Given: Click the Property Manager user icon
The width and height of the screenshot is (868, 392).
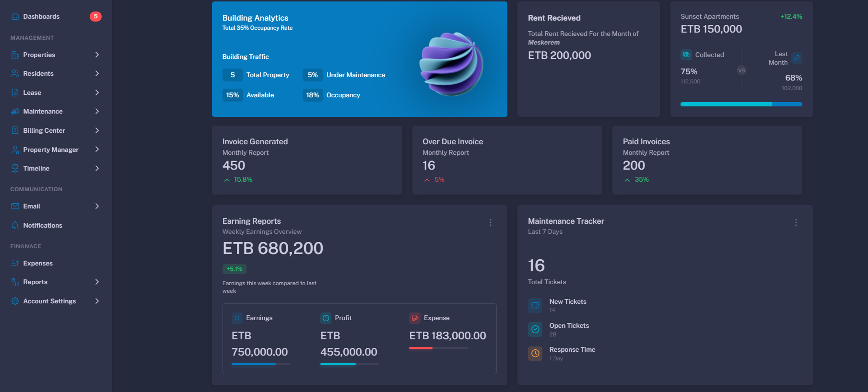Looking at the screenshot, I should (15, 150).
